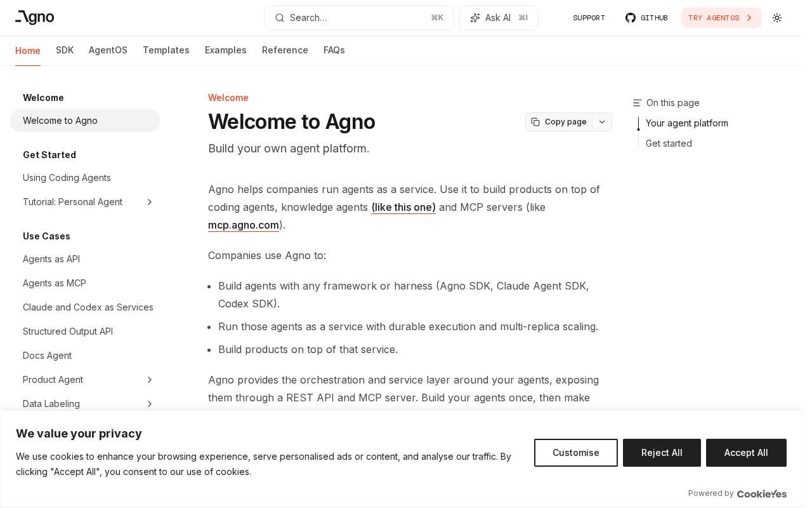The height and width of the screenshot is (508, 812).
Task: Jump to 'Your agent platform' section
Action: click(687, 123)
